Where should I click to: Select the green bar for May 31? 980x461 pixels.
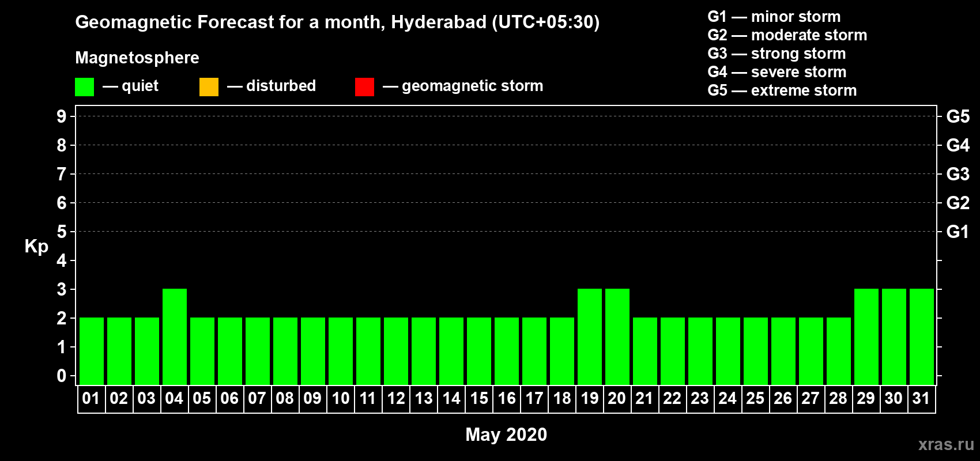(922, 337)
